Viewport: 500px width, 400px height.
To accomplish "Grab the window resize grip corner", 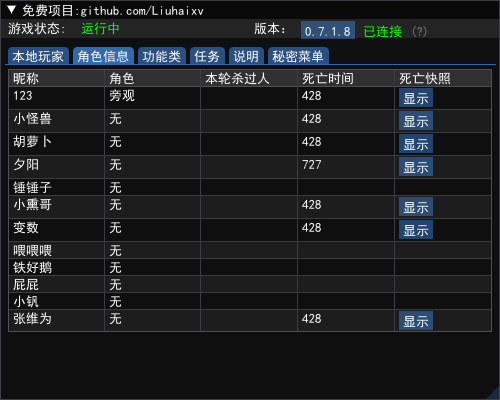I will point(494,394).
